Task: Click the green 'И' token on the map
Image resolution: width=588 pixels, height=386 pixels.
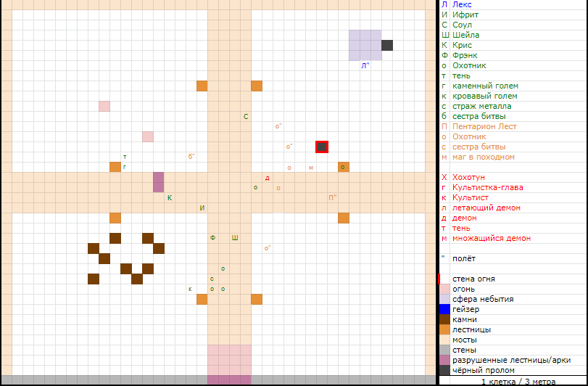Action: [x=202, y=208]
